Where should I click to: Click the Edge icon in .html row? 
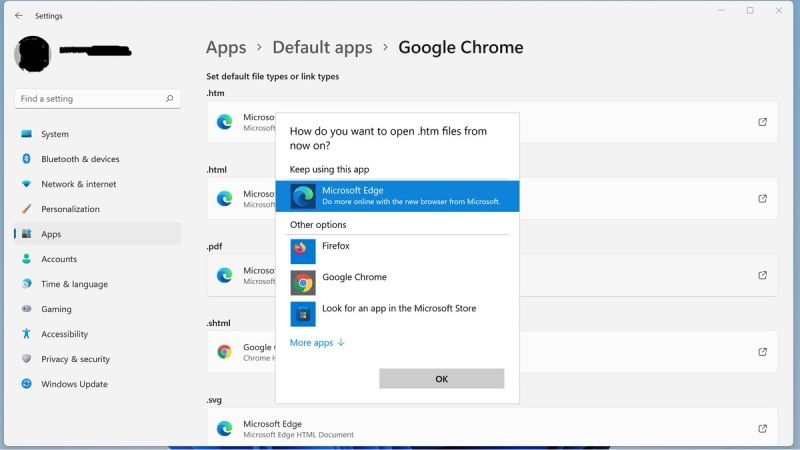click(224, 198)
